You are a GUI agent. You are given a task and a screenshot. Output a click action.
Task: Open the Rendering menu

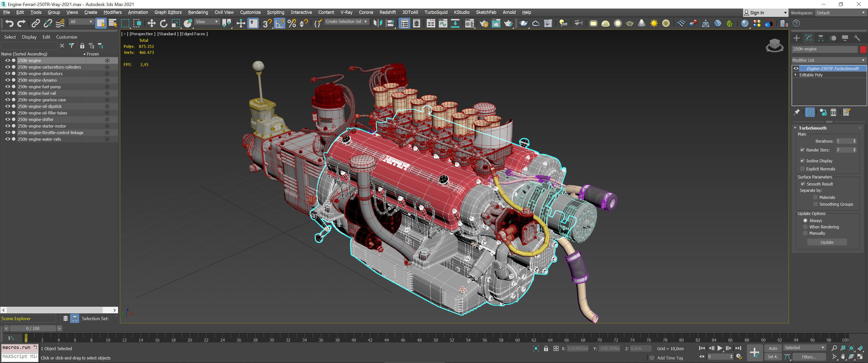(x=198, y=12)
